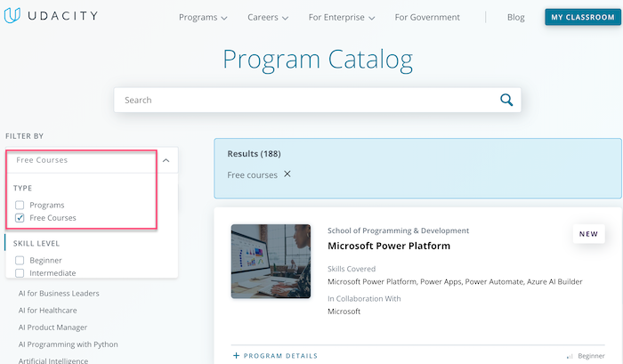
Task: Click the search magnifier icon
Action: tap(506, 100)
